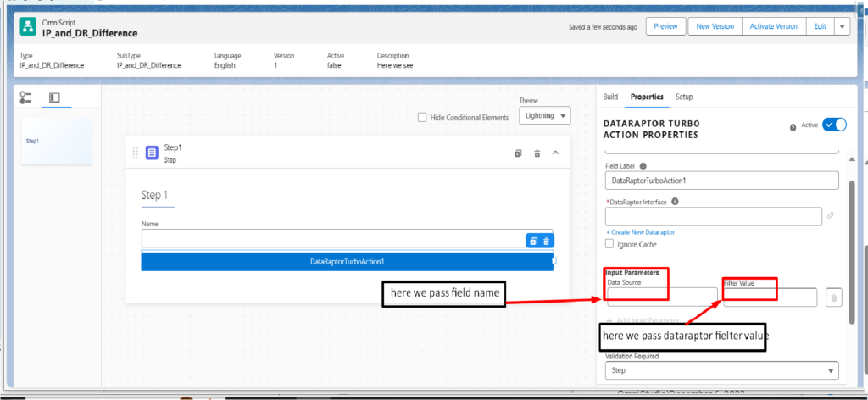The image size is (868, 400).
Task: Check Hide Conditional Elements
Action: point(422,117)
